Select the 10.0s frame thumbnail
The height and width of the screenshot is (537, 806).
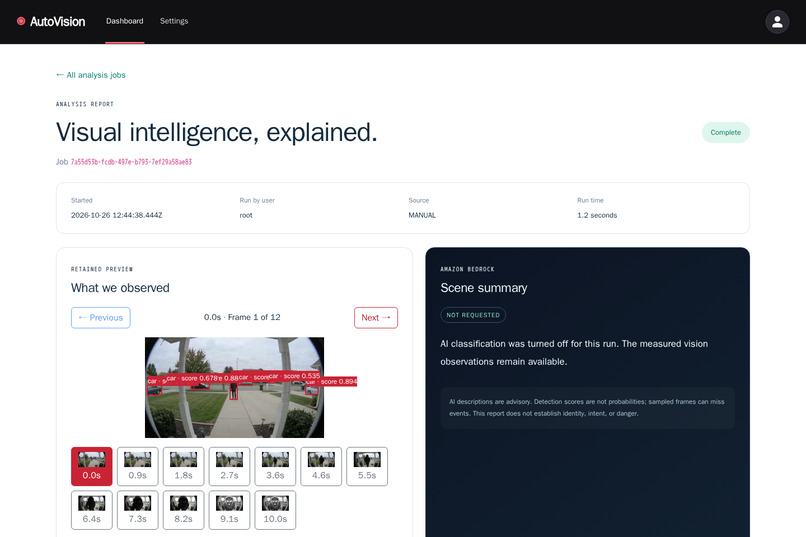275,510
